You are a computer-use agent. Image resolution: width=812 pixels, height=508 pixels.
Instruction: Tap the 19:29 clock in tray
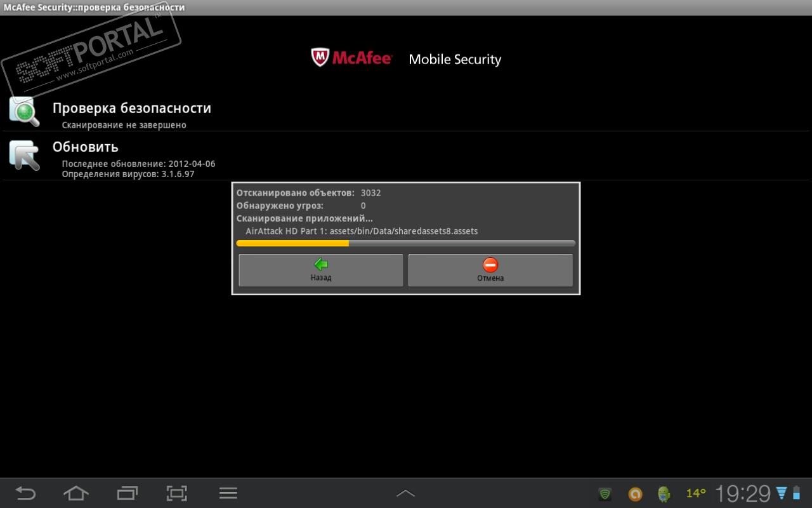[743, 493]
